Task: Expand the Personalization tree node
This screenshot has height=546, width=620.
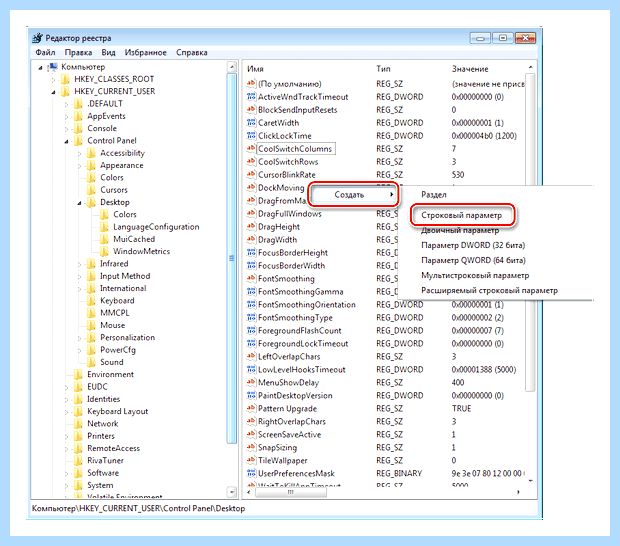Action: coord(79,338)
